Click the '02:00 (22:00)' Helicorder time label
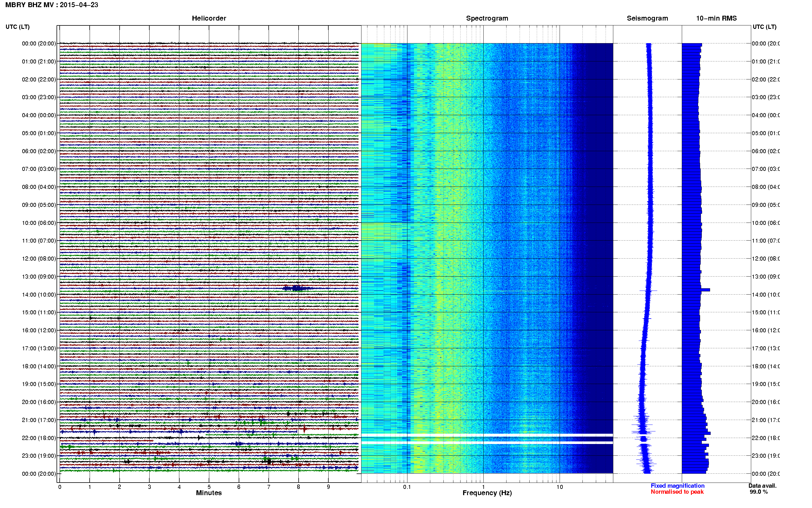The width and height of the screenshot is (812, 508). pyautogui.click(x=39, y=79)
